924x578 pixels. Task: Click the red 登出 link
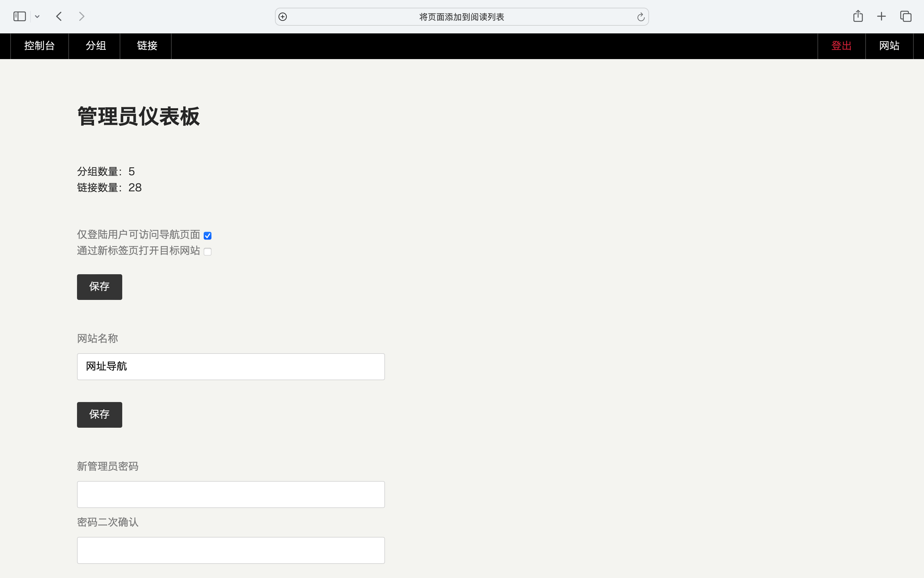coord(842,46)
